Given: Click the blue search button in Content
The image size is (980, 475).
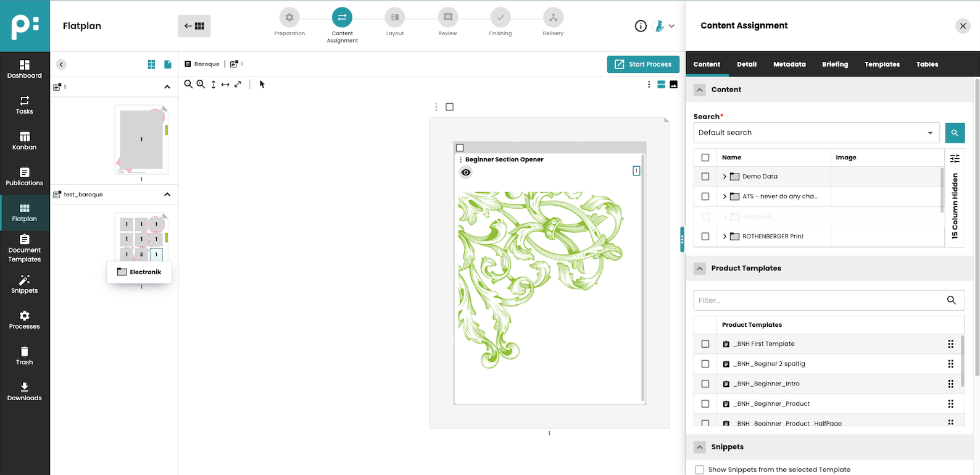Looking at the screenshot, I should pos(954,133).
